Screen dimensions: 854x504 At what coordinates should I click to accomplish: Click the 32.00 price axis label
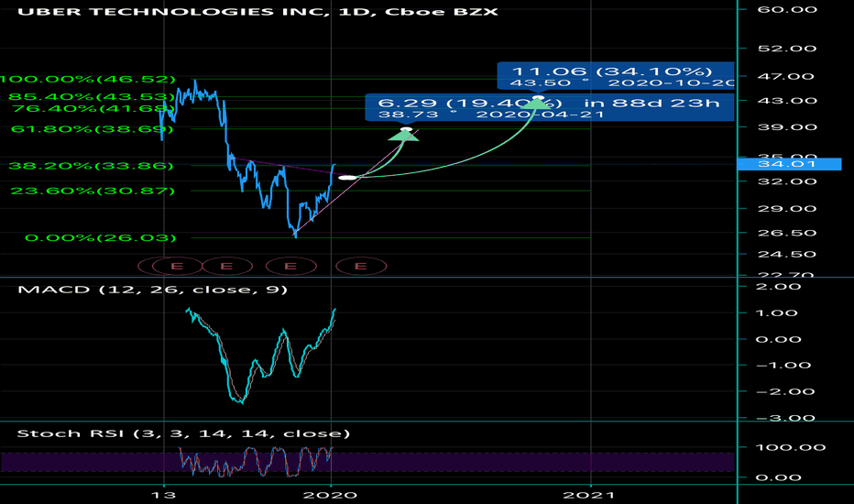pyautogui.click(x=787, y=181)
